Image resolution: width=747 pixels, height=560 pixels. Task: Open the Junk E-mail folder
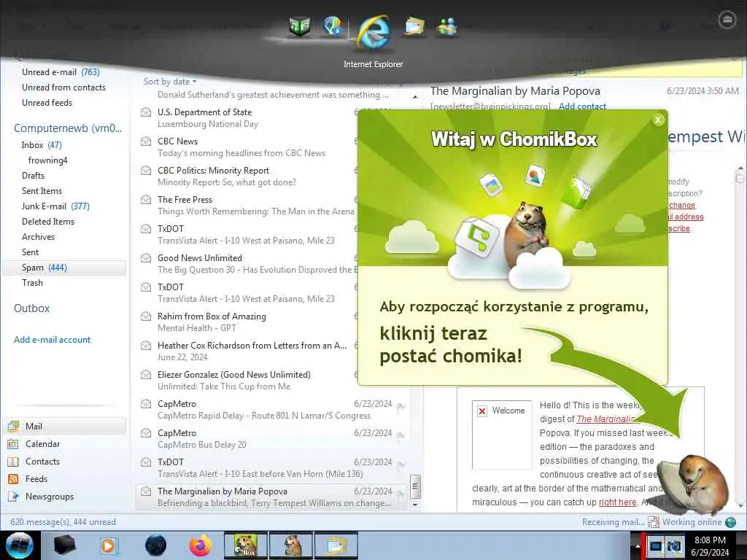point(55,206)
